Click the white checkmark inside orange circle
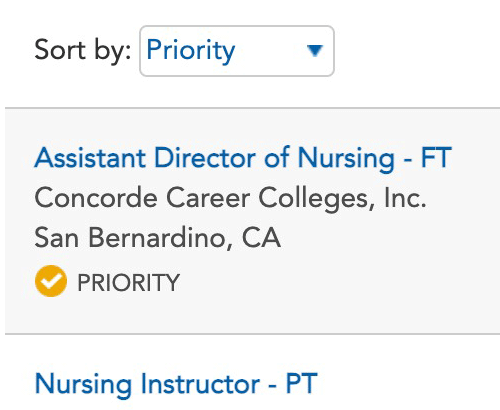This screenshot has height=410, width=500. (51, 281)
